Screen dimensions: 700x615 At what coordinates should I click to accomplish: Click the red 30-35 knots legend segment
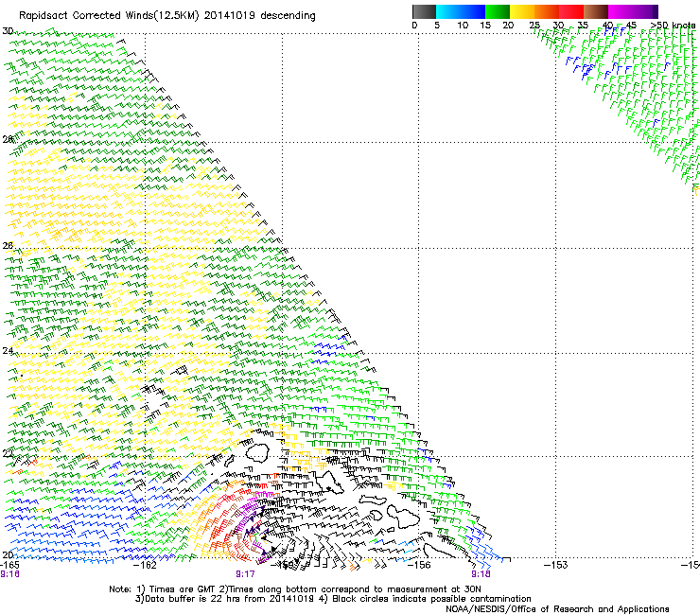pyautogui.click(x=571, y=11)
